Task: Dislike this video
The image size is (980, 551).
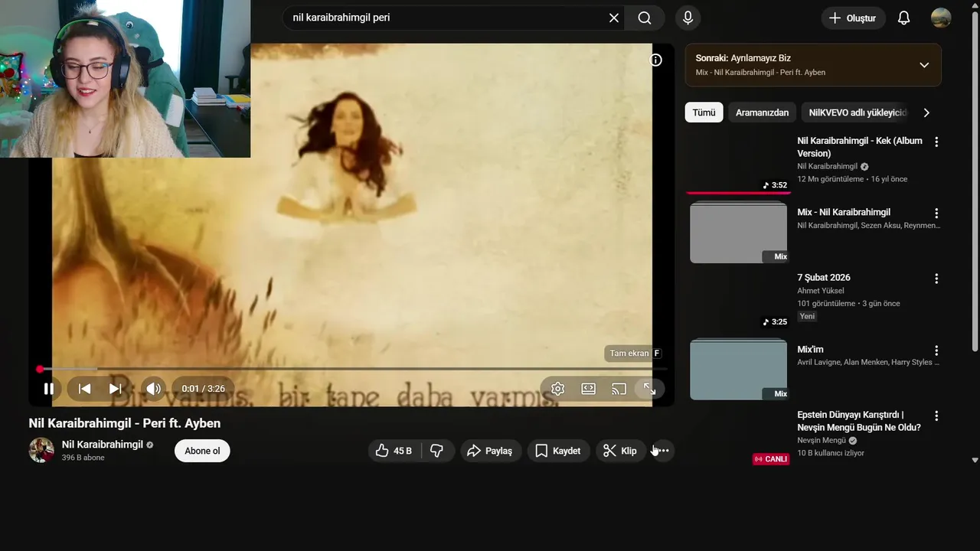Action: [x=437, y=451]
